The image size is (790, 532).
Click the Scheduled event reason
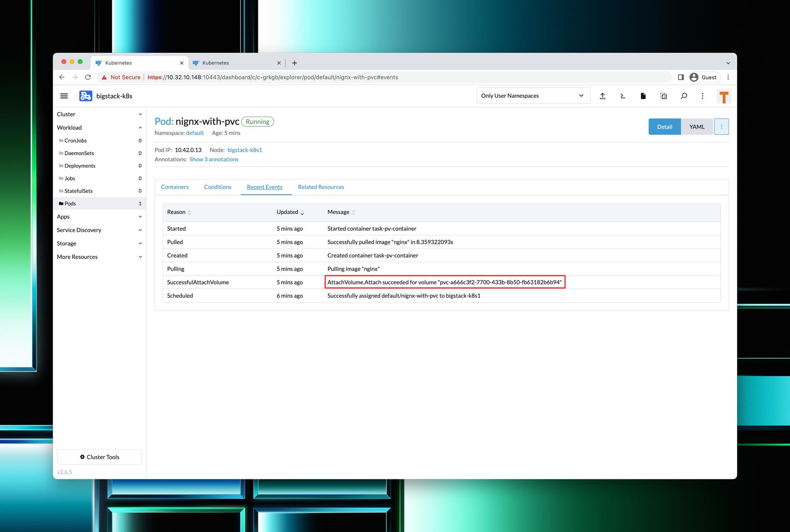180,296
